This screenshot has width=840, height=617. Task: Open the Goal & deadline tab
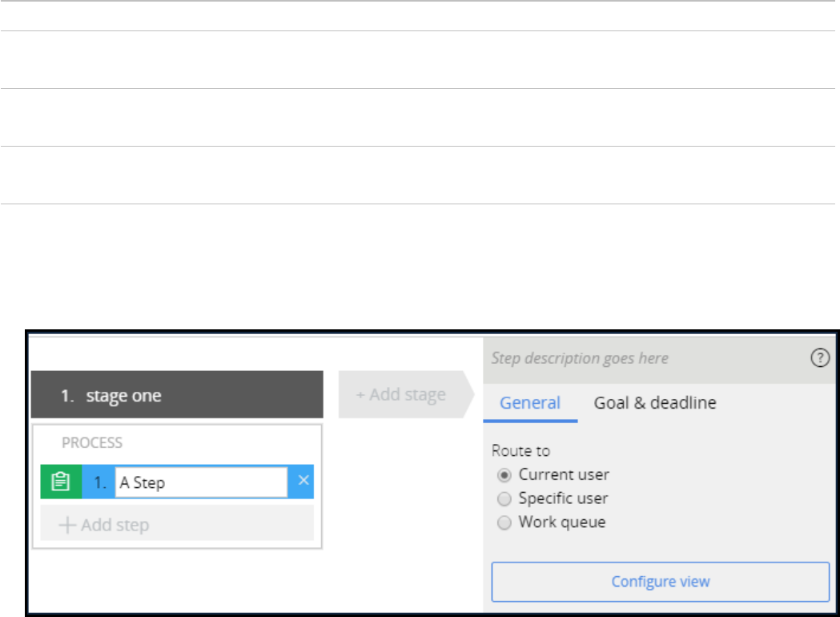(x=655, y=403)
